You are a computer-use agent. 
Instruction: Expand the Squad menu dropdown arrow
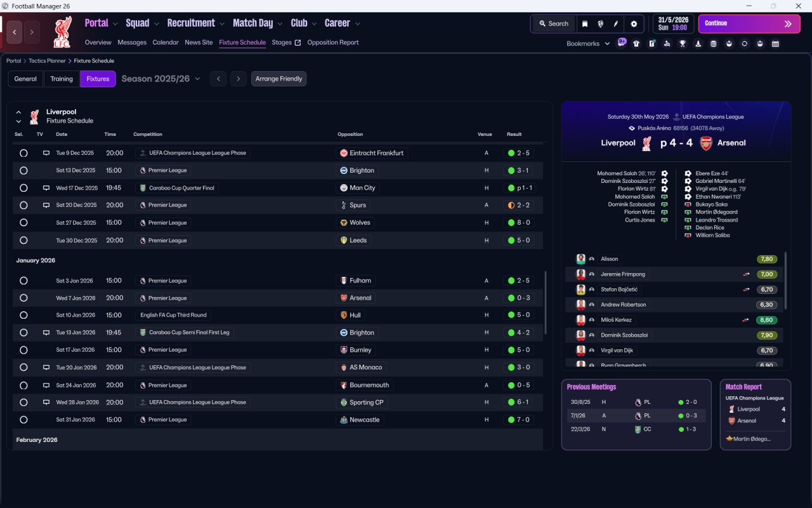tap(156, 24)
